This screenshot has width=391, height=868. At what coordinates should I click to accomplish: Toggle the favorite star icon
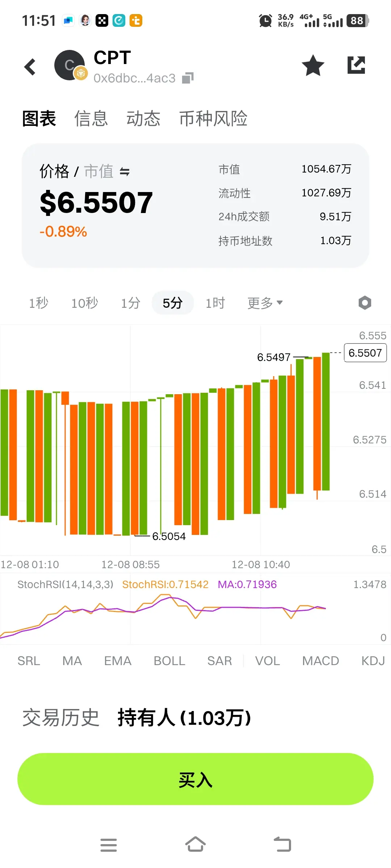pos(313,65)
